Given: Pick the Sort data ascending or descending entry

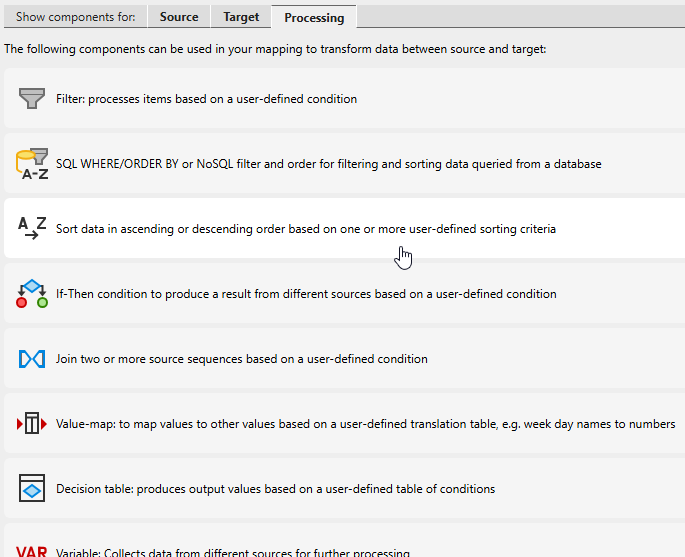Looking at the screenshot, I should click(x=306, y=229).
